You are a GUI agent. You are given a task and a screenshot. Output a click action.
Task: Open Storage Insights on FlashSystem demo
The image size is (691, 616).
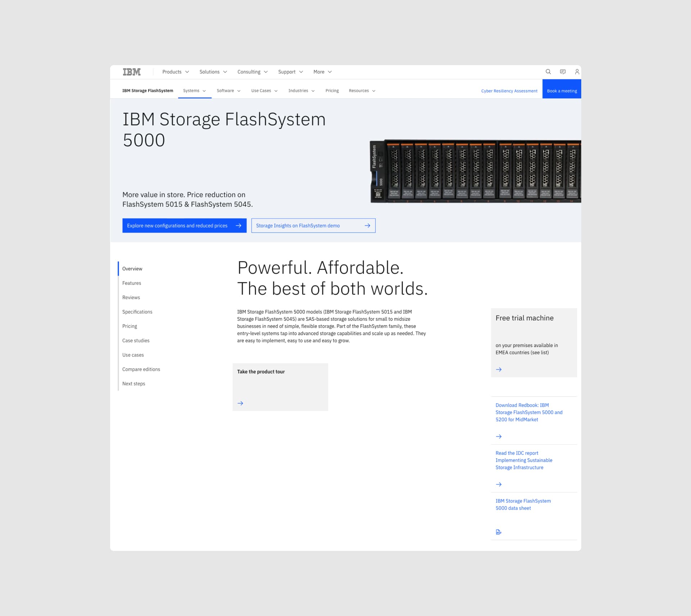[x=313, y=226]
